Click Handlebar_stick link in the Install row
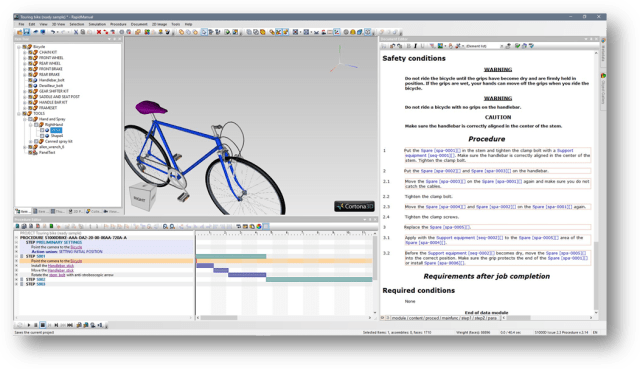The height and width of the screenshot is (369, 640). (61, 266)
